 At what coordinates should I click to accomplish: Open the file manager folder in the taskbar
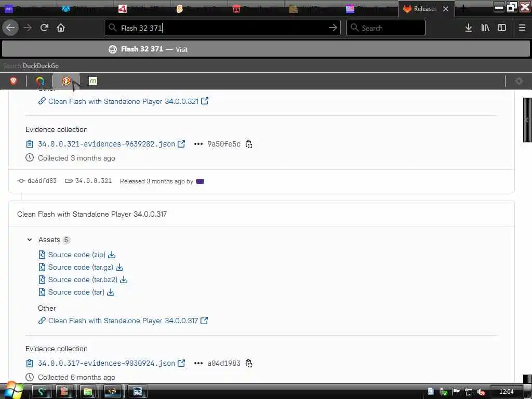pyautogui.click(x=88, y=392)
